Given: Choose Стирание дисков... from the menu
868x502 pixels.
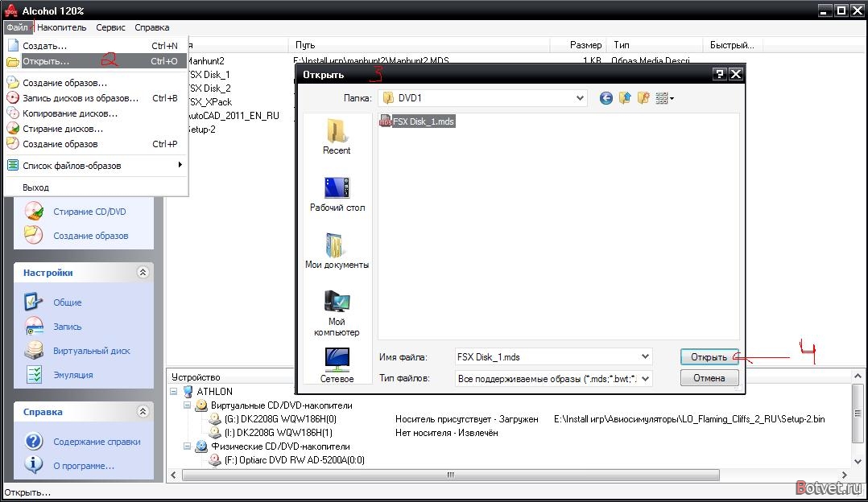Looking at the screenshot, I should [96, 128].
